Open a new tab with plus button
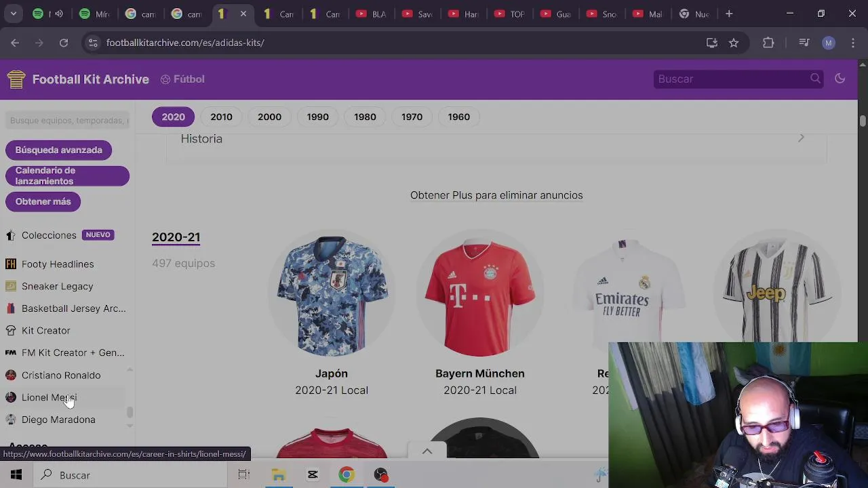 [x=729, y=14]
